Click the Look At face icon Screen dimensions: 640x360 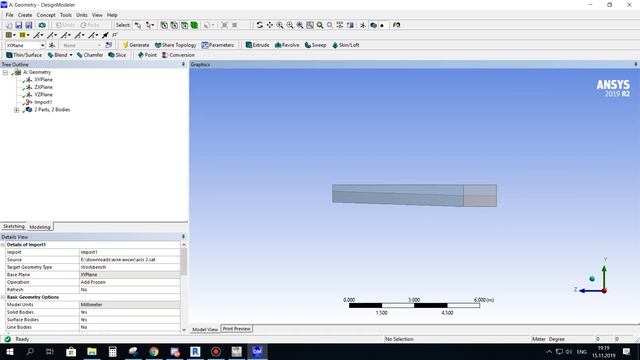click(x=396, y=25)
